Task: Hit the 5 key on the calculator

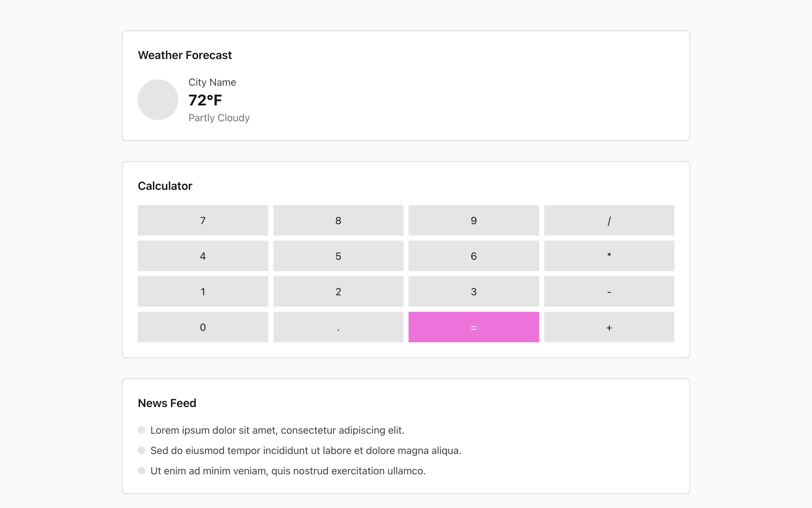Action: pyautogui.click(x=338, y=256)
